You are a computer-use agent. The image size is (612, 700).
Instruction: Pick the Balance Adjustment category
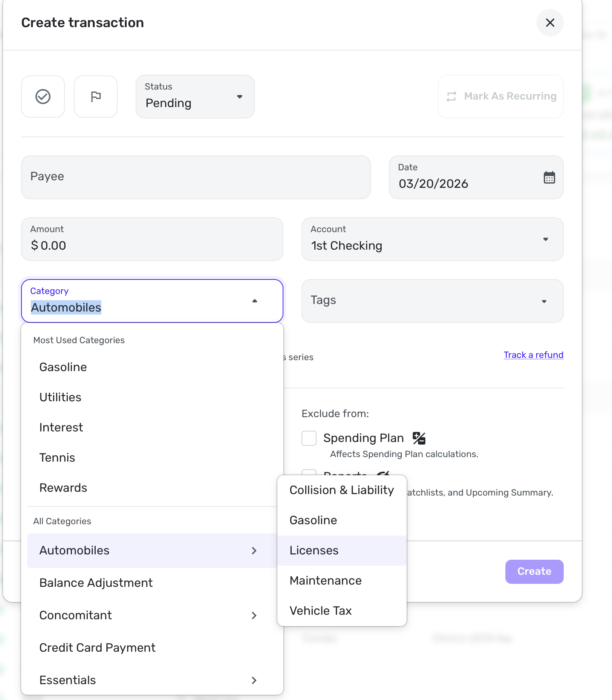[x=96, y=583]
